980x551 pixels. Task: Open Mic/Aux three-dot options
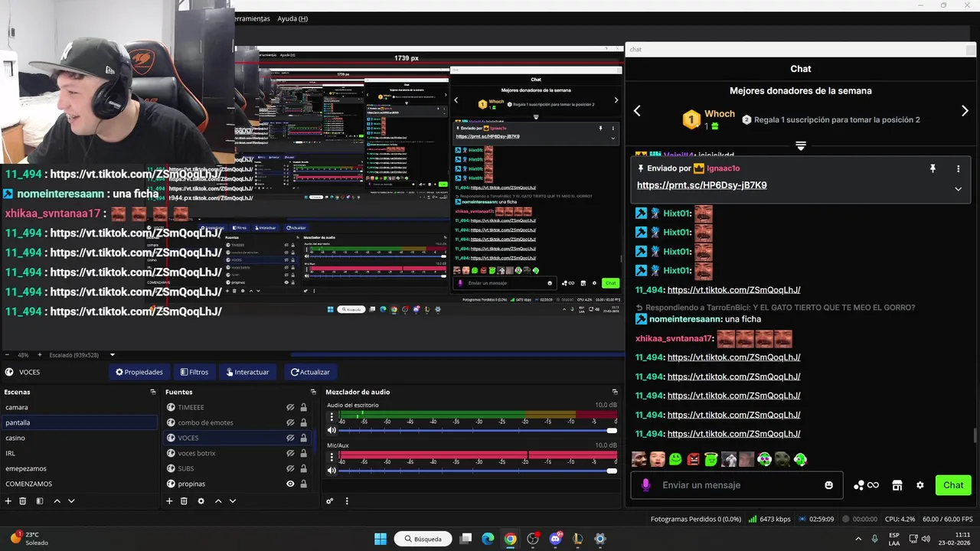[332, 457]
